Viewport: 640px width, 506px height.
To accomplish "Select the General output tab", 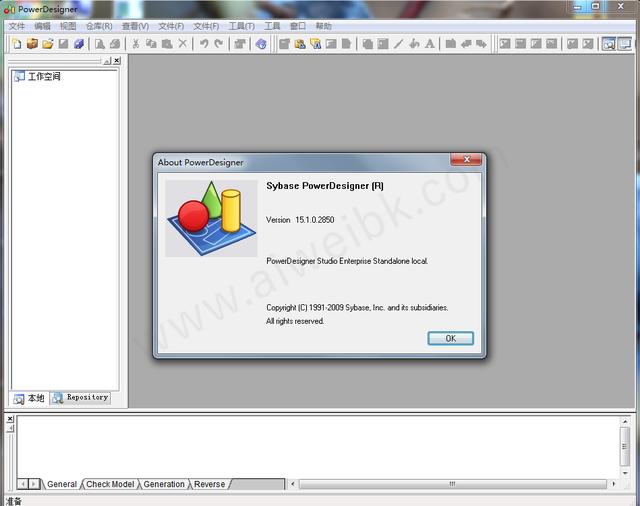I will [62, 484].
